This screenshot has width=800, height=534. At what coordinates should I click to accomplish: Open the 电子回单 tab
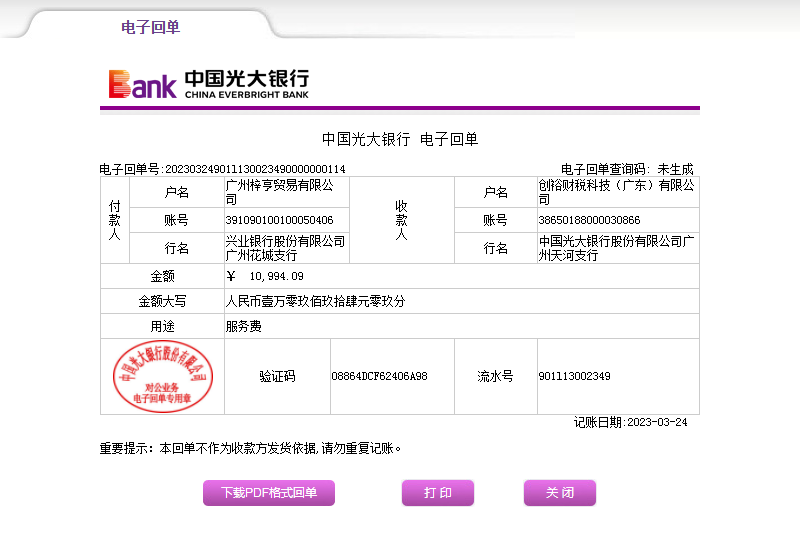click(151, 27)
